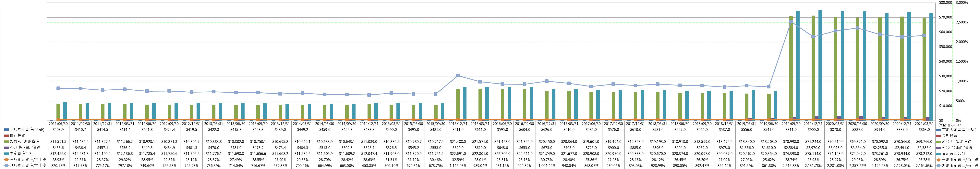Click the $22,691.0 cell
The height and width of the screenshot is (169, 980).
pos(458,154)
